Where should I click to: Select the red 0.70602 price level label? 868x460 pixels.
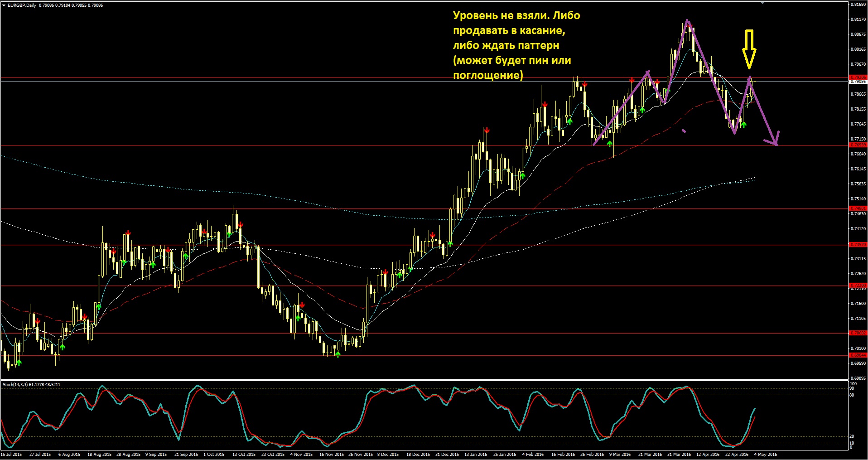coord(858,333)
